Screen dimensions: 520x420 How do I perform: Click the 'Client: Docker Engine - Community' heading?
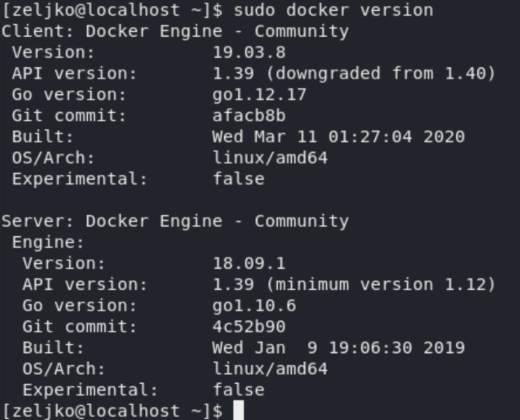click(175, 32)
